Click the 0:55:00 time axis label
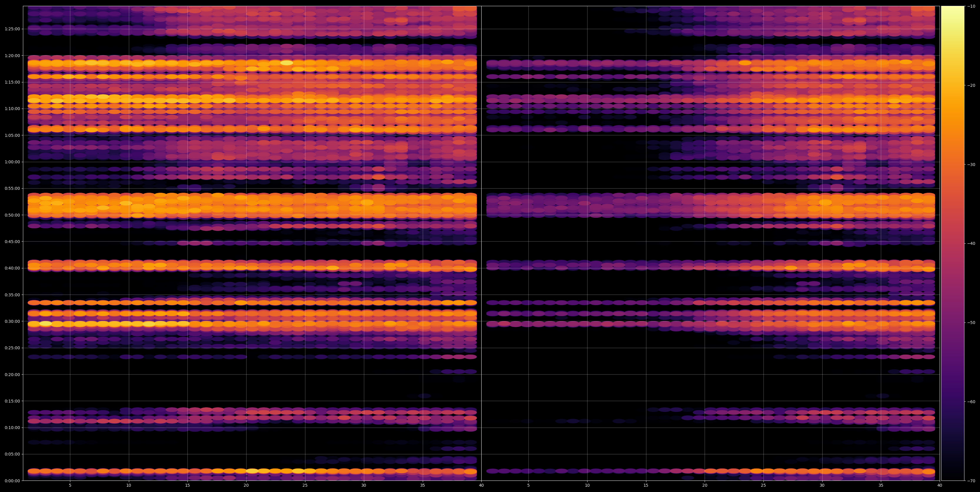Image resolution: width=980 pixels, height=492 pixels. [13, 188]
